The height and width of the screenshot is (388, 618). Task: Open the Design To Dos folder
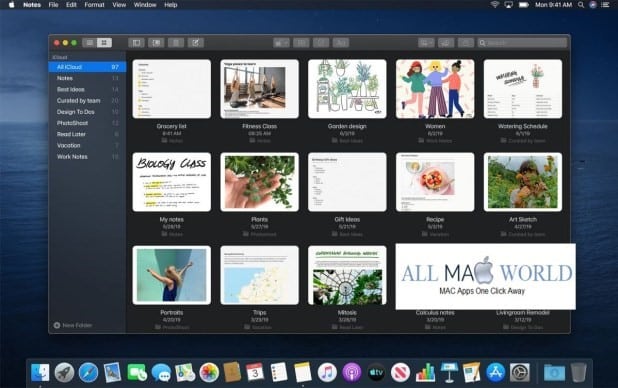87,112
